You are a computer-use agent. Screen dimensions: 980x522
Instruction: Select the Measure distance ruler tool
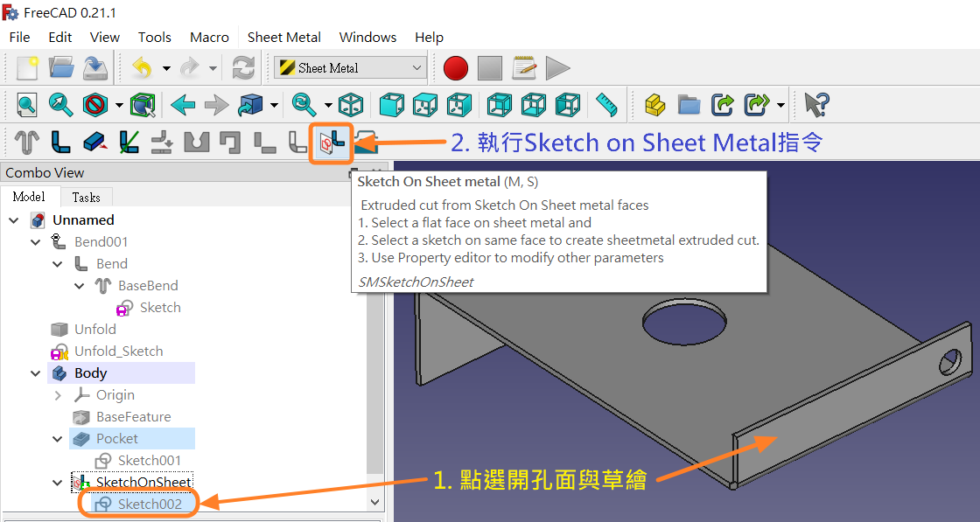(x=606, y=105)
